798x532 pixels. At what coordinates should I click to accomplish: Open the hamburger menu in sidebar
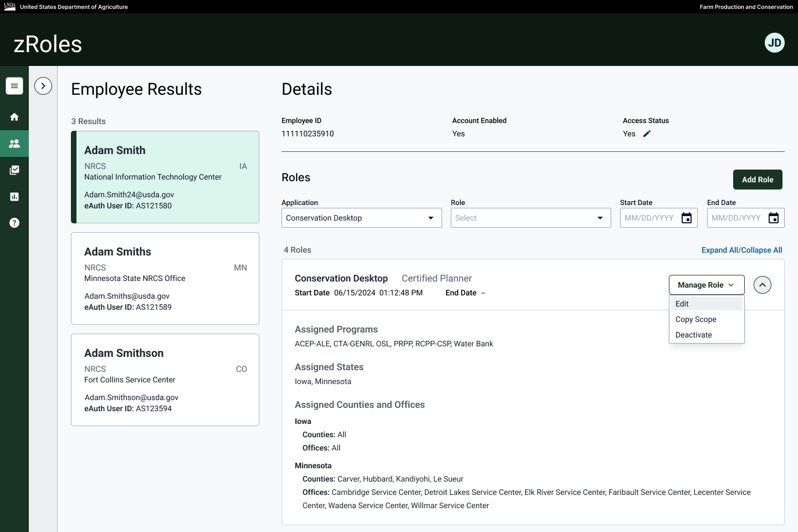click(x=14, y=86)
